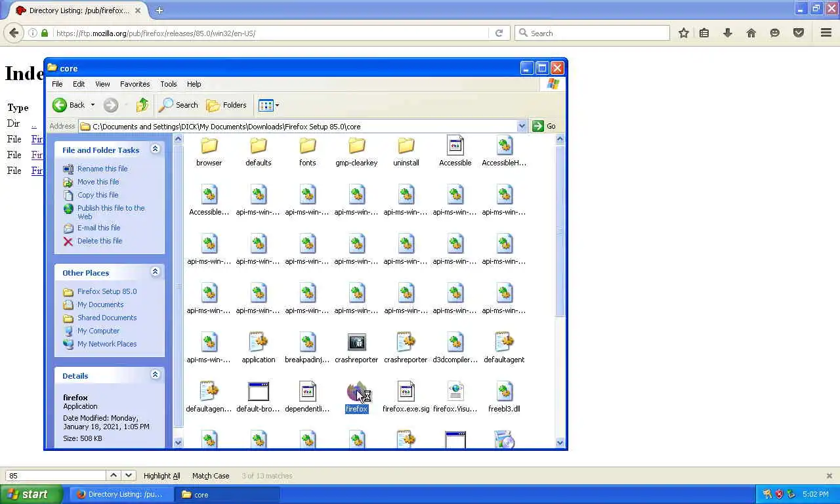Viewport: 840px width, 504px height.
Task: Find previous match arrow
Action: point(114,475)
